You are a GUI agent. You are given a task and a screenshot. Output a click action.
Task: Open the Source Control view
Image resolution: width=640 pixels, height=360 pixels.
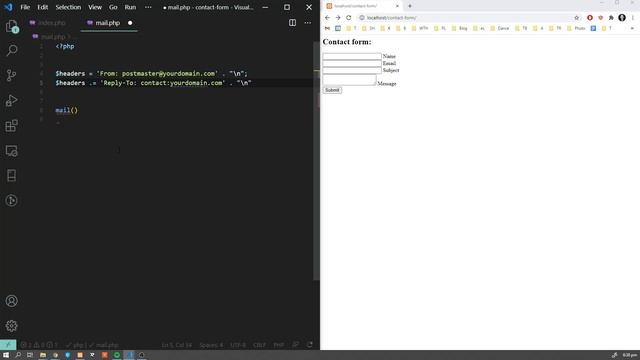coord(11,75)
